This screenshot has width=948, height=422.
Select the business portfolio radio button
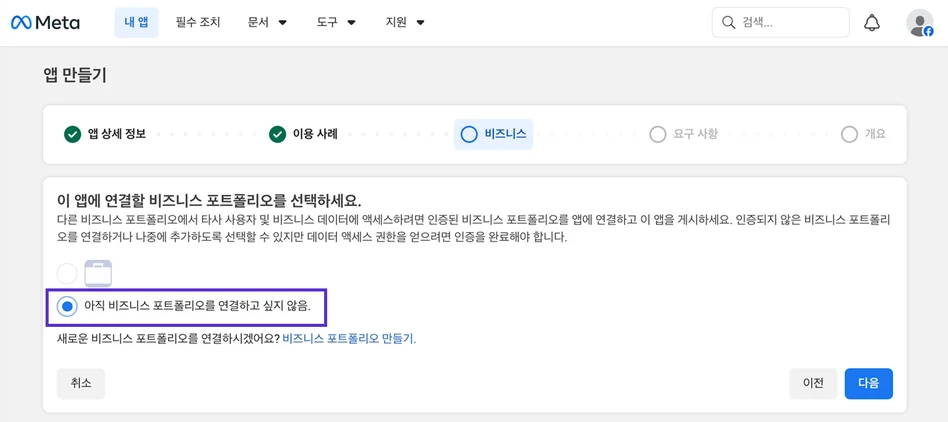(x=67, y=274)
